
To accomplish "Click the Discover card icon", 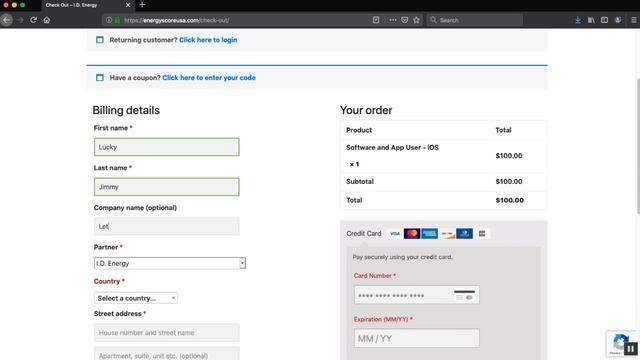I will (447, 233).
